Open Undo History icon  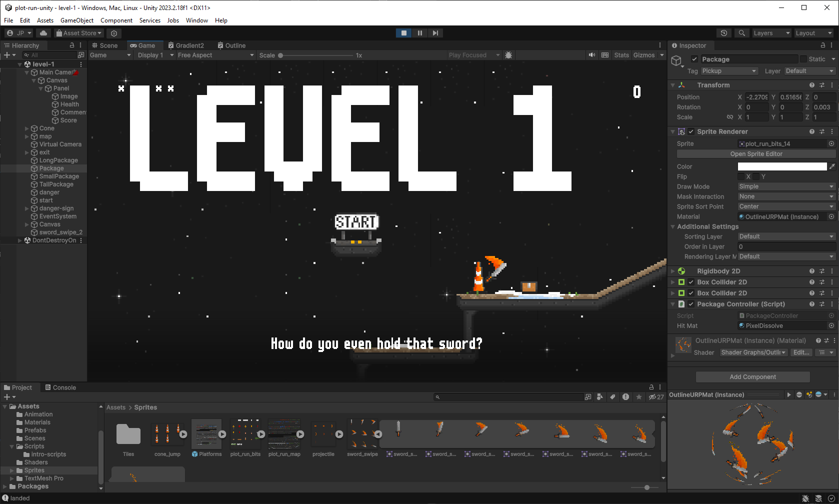coord(723,33)
